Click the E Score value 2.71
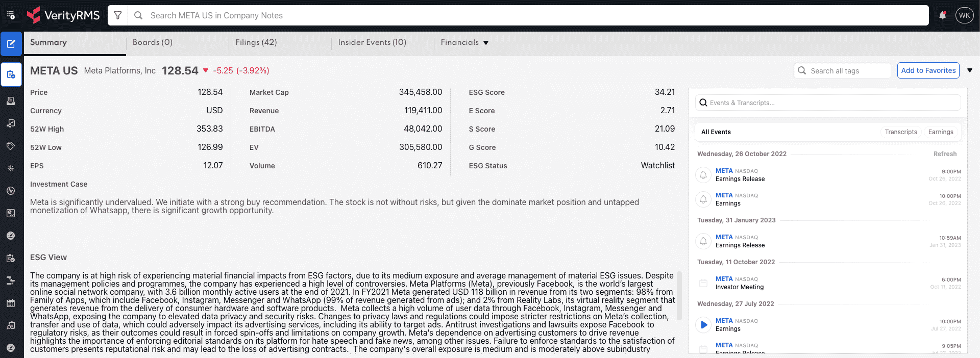 (667, 111)
